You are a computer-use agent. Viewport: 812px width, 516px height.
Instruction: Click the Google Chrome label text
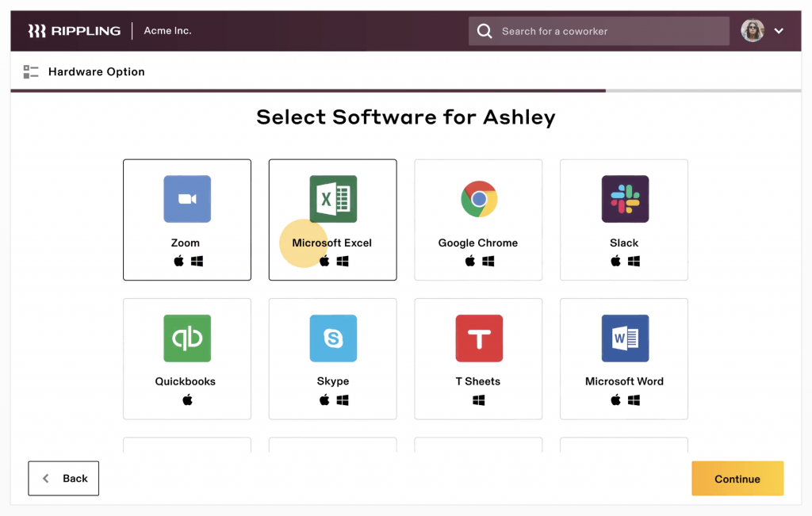coord(478,243)
